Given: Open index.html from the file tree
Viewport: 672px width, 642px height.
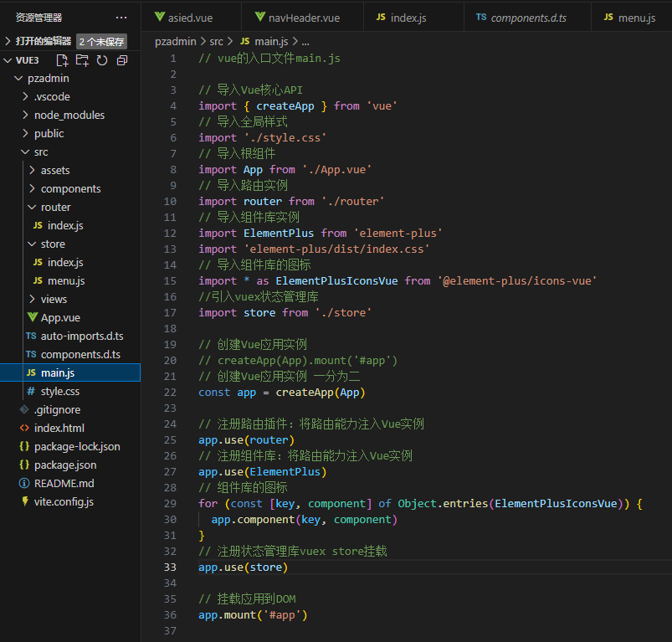Looking at the screenshot, I should [x=59, y=429].
